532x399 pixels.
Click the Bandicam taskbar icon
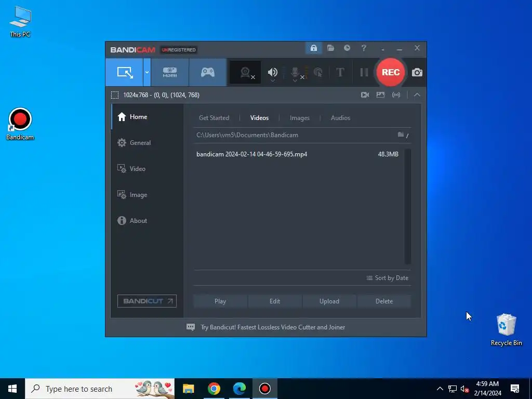coord(264,389)
